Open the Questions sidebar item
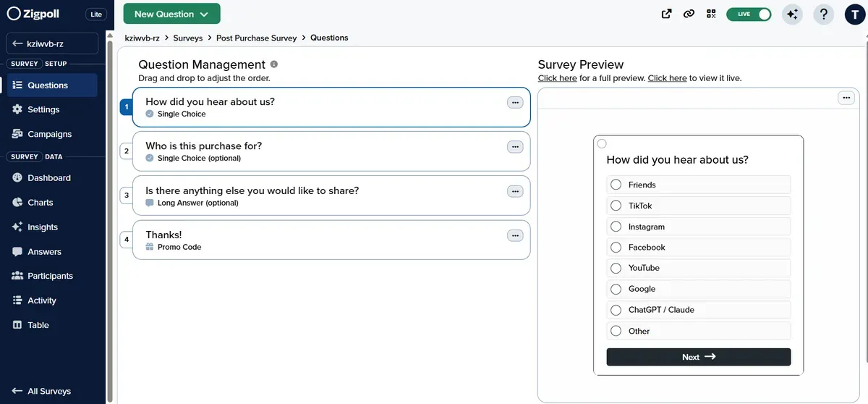 (52, 85)
